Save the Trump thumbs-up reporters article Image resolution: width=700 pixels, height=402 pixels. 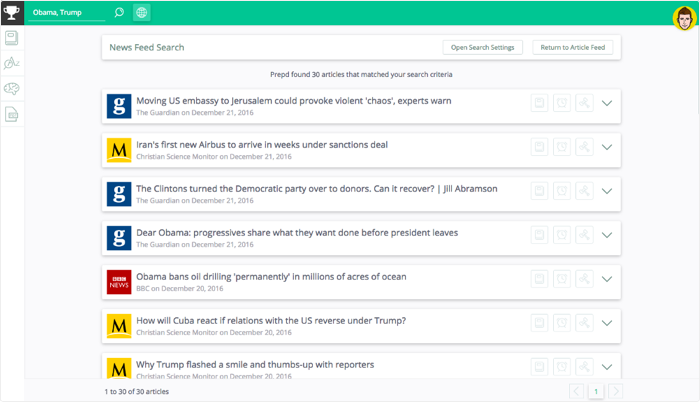pos(539,367)
